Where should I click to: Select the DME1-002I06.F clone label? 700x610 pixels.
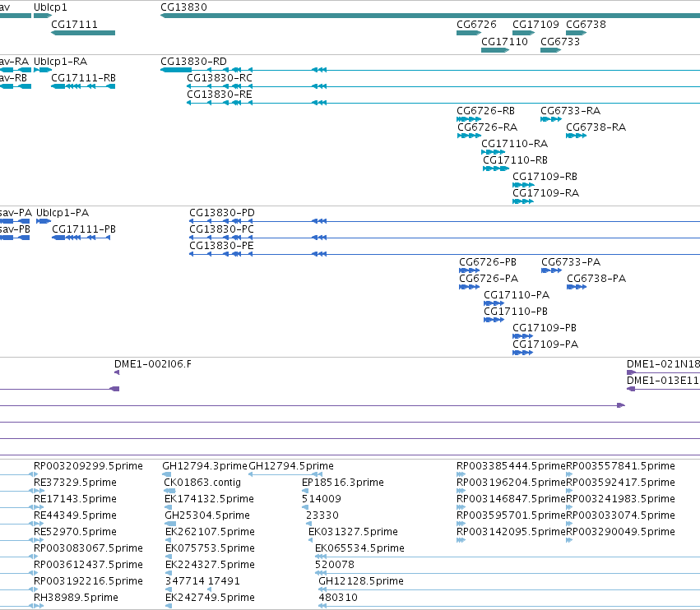pyautogui.click(x=153, y=364)
